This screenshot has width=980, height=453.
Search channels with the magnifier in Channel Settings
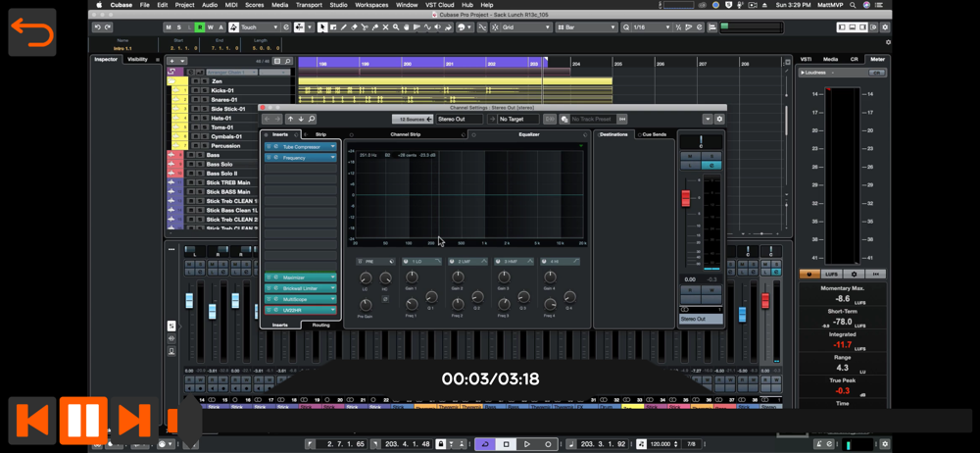coord(312,119)
